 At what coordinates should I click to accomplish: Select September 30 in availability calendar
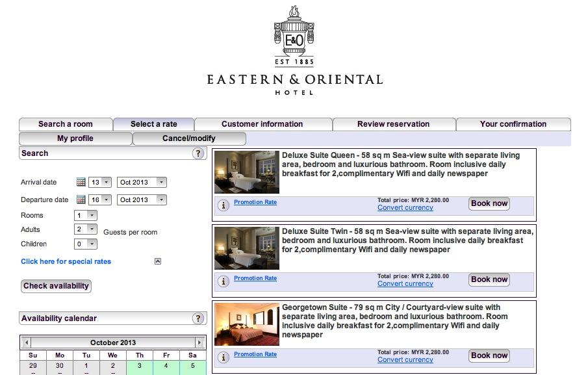[x=60, y=367]
